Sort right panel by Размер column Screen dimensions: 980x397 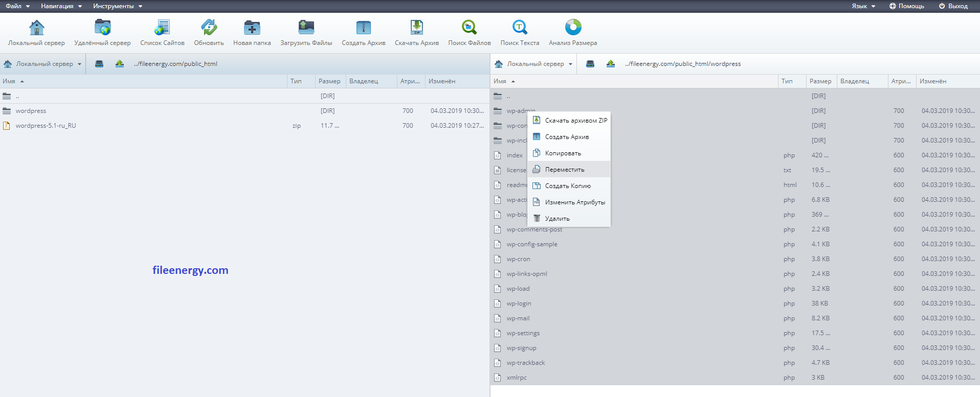(821, 81)
